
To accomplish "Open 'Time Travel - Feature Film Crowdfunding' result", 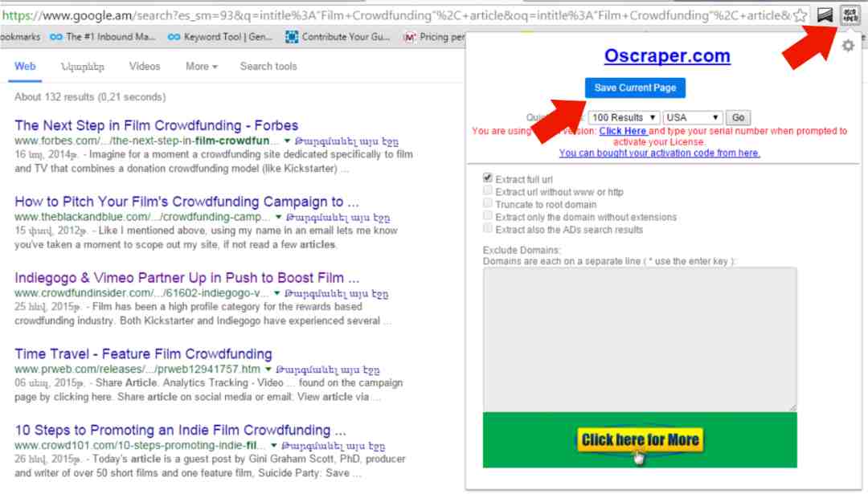I will point(143,354).
